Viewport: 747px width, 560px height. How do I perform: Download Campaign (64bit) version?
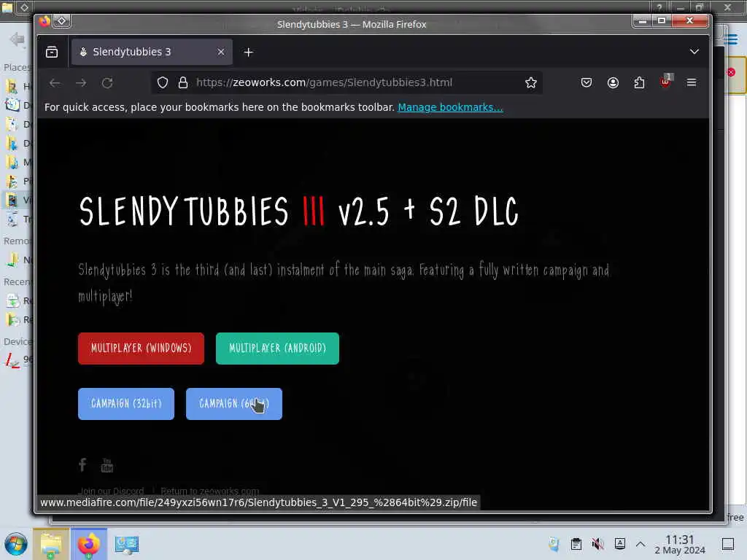point(234,404)
